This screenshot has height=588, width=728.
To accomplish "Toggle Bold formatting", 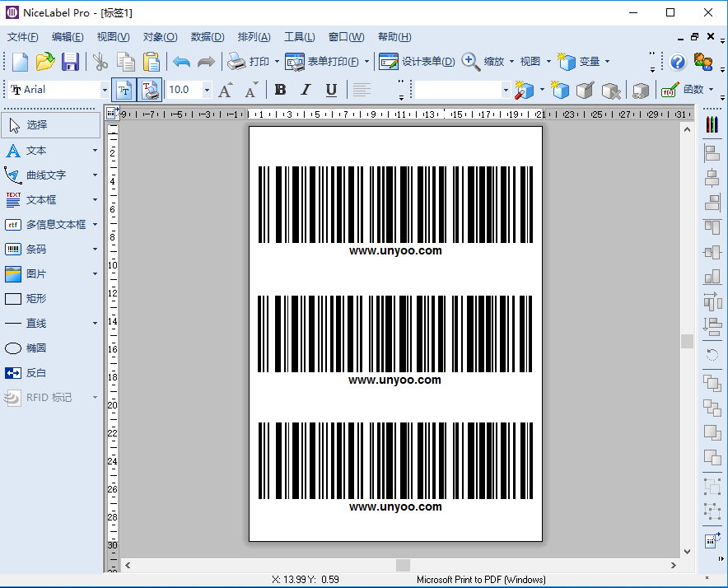I will click(x=280, y=90).
